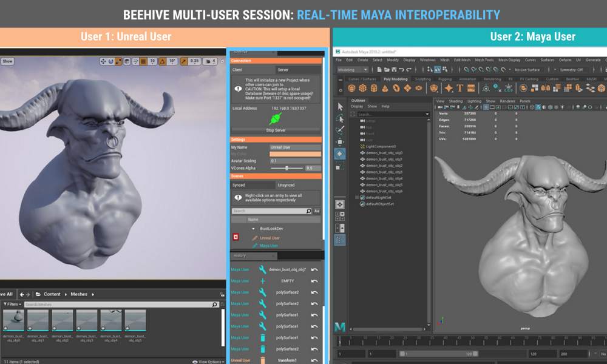
Task: Switch to the Sculpting shelf tab
Action: click(422, 79)
